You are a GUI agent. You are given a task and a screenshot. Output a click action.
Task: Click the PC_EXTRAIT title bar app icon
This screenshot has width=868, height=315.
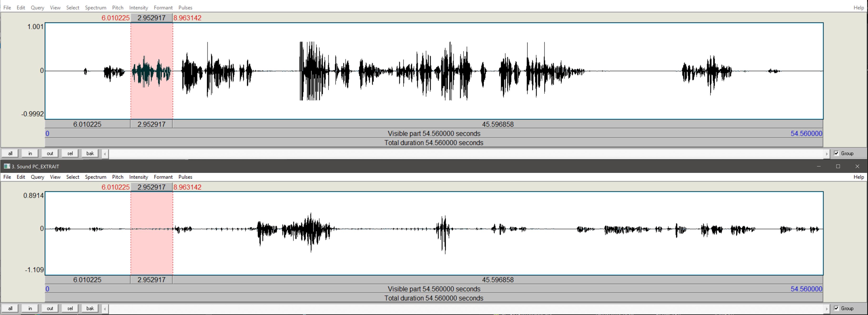coord(7,166)
